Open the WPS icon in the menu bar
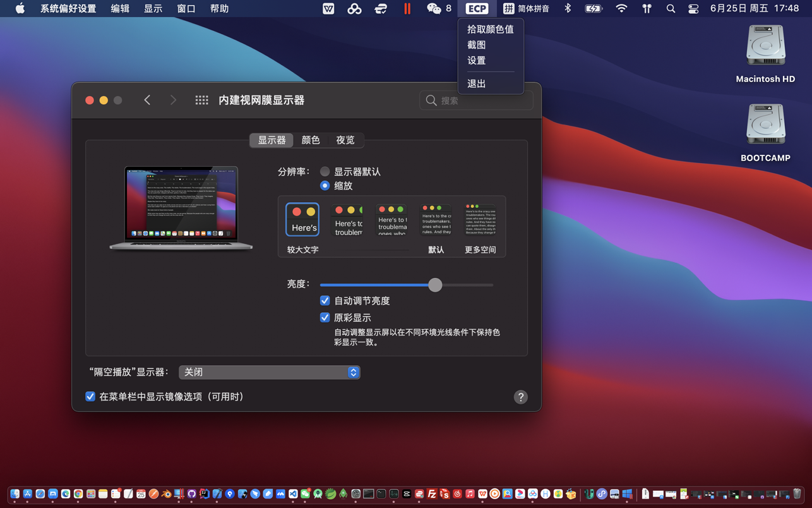812x508 pixels. pos(328,8)
